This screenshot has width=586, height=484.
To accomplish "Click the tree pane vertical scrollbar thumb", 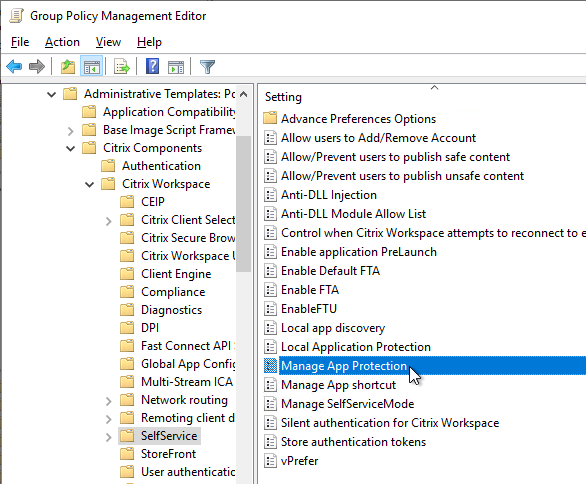I will (244, 204).
